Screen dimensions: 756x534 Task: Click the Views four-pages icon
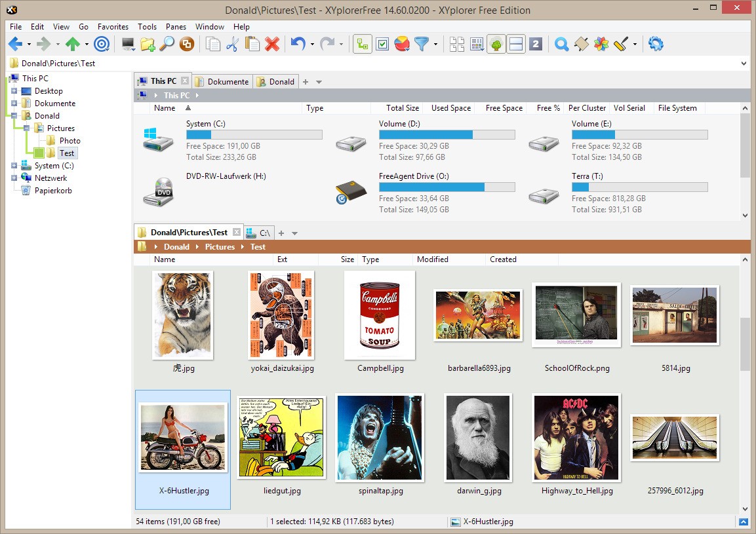click(456, 45)
